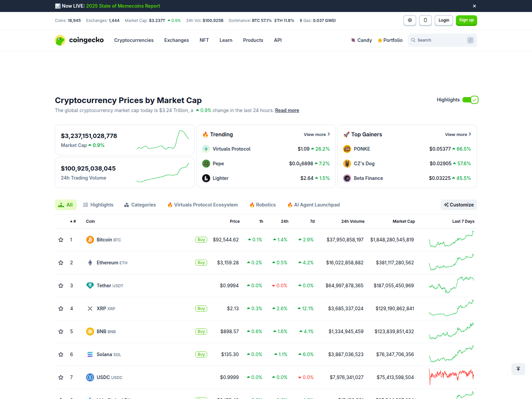Favorite Bitcoin with its star

click(x=61, y=240)
